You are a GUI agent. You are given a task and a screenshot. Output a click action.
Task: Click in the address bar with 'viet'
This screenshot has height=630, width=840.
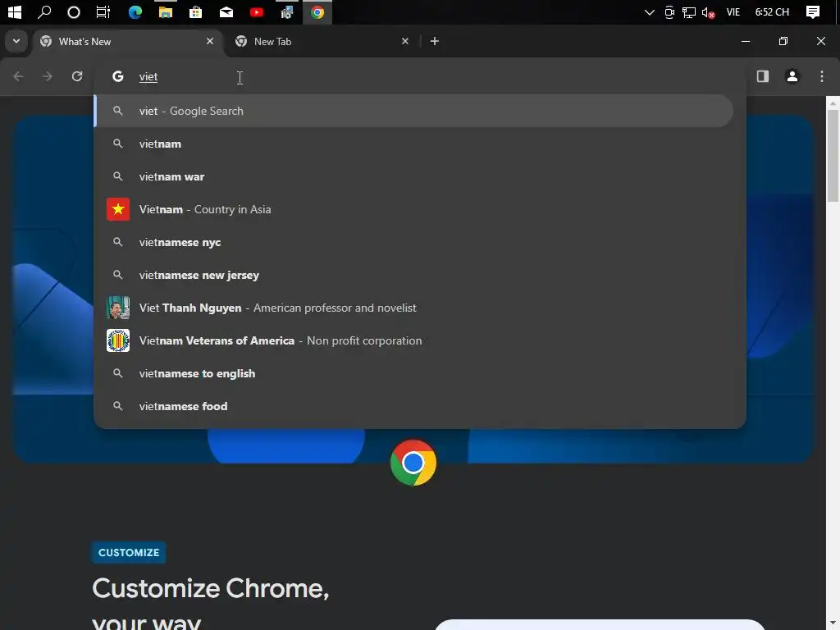[x=420, y=76]
